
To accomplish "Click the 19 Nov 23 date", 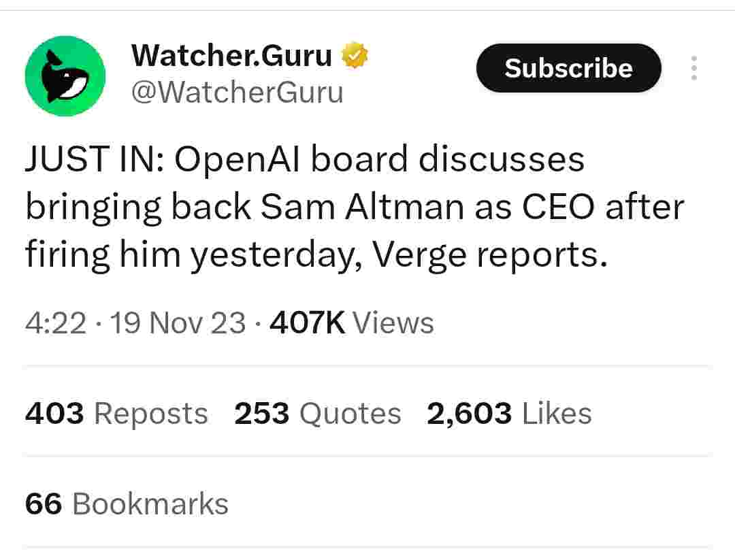I will (x=178, y=323).
